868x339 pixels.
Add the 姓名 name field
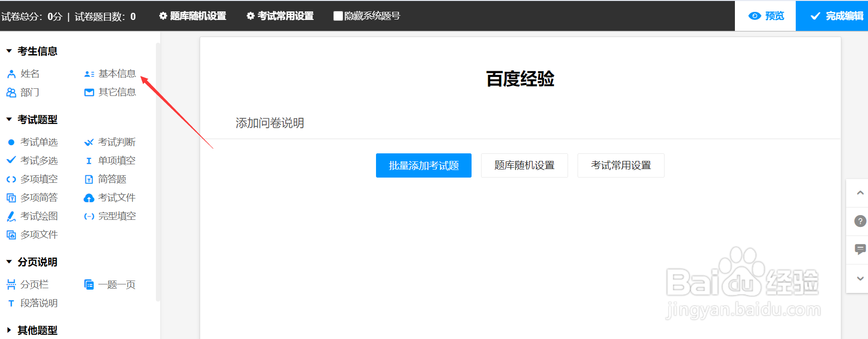tap(24, 74)
